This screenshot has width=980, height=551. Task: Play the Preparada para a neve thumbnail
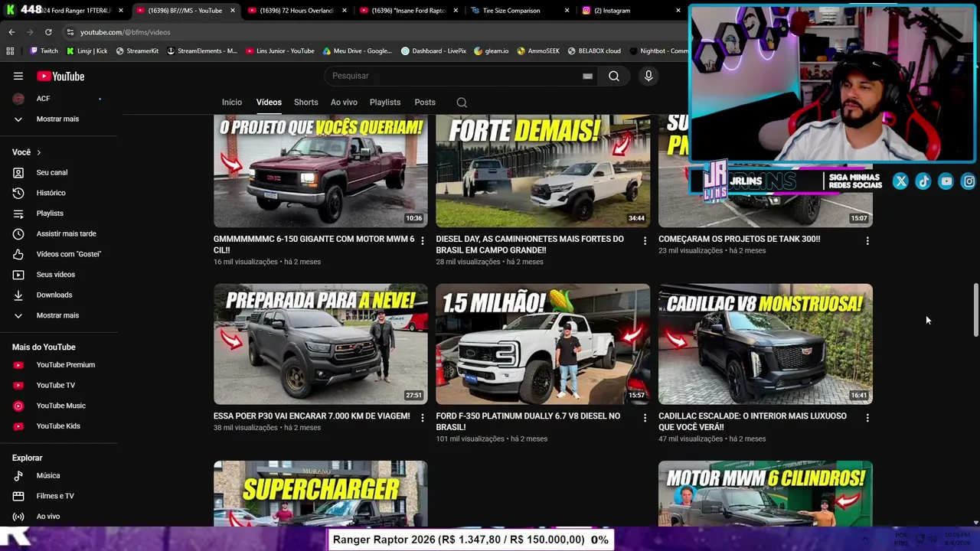pos(321,344)
